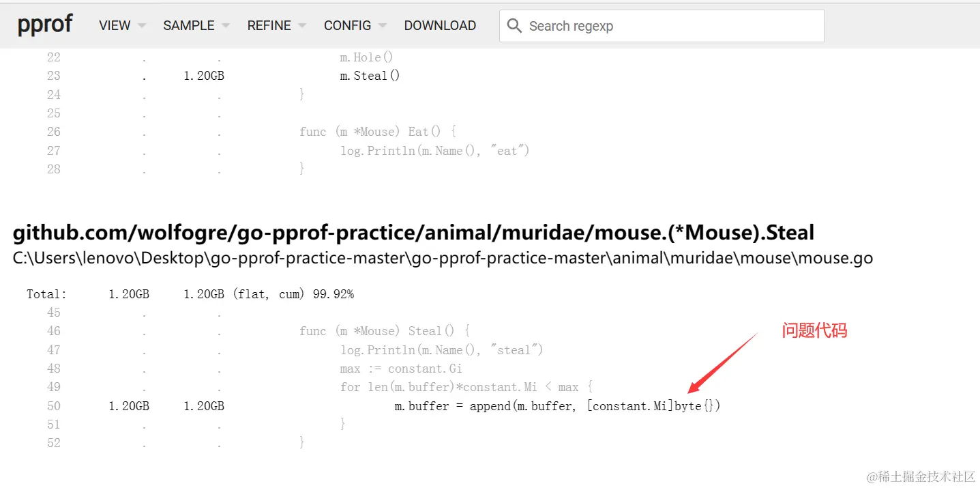The width and height of the screenshot is (980, 488).
Task: Expand the CONFIG dropdown arrow
Action: tap(382, 26)
